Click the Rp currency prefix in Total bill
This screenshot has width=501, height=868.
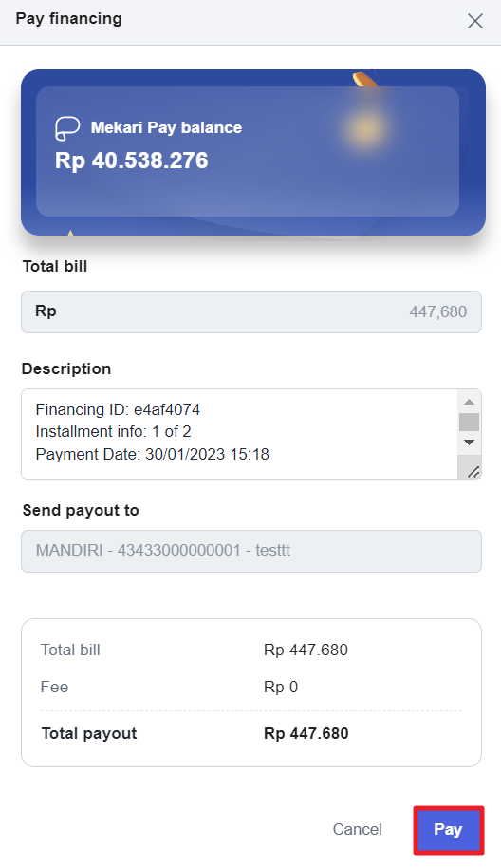point(46,311)
